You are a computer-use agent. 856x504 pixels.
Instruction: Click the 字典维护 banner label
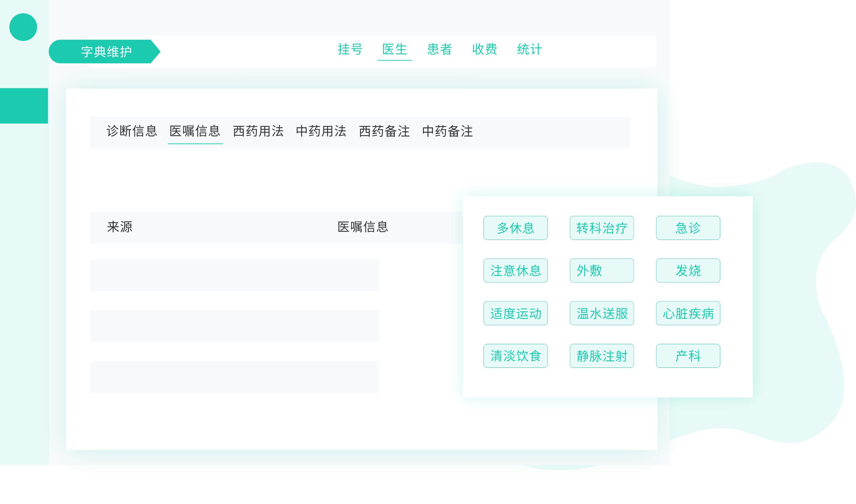[106, 52]
